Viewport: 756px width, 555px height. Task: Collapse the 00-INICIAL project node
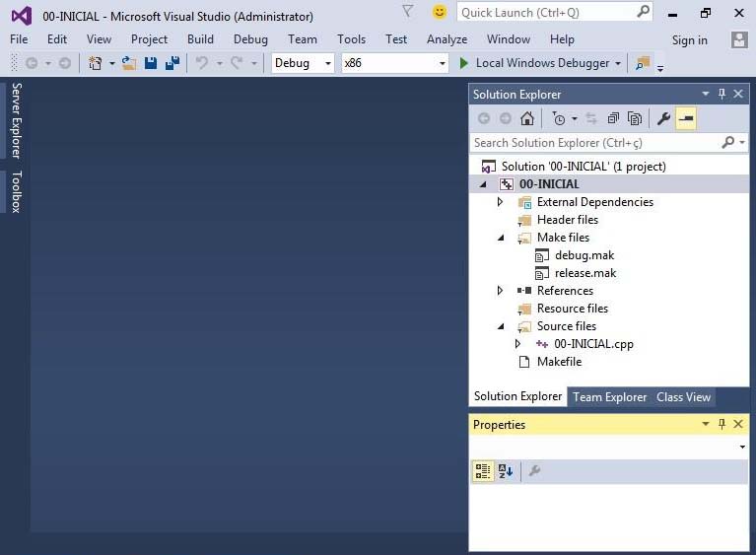pyautogui.click(x=483, y=184)
